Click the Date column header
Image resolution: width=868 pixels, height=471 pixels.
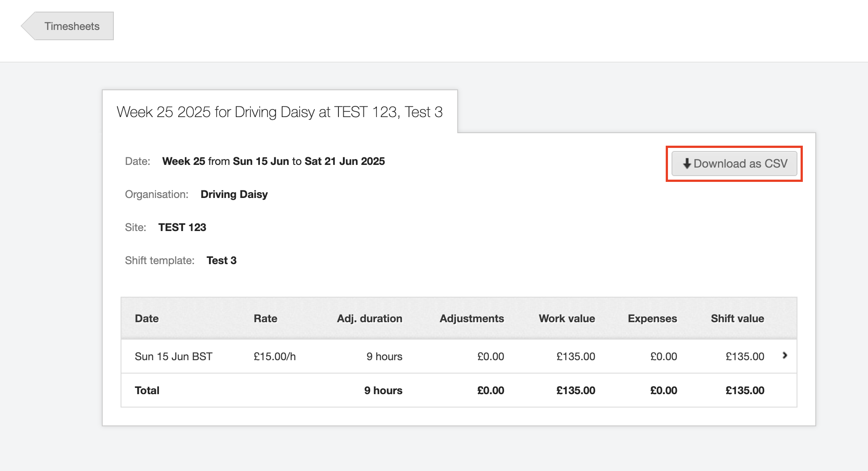146,319
